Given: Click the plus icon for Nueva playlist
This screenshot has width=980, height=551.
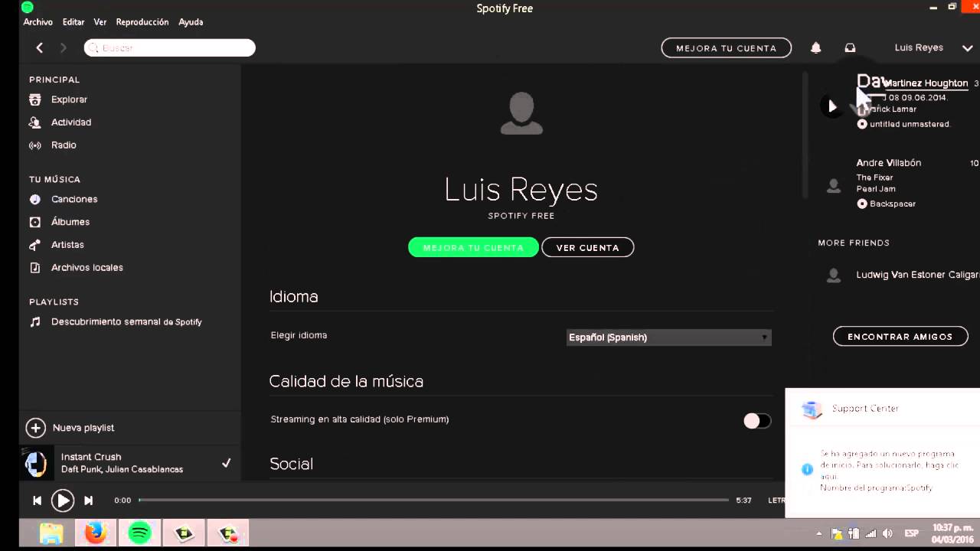Looking at the screenshot, I should coord(36,428).
